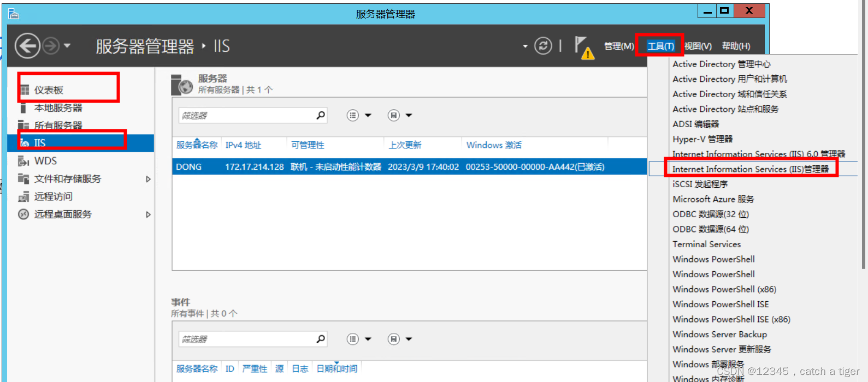868x382 pixels.
Task: Click servers save query button
Action: click(393, 115)
